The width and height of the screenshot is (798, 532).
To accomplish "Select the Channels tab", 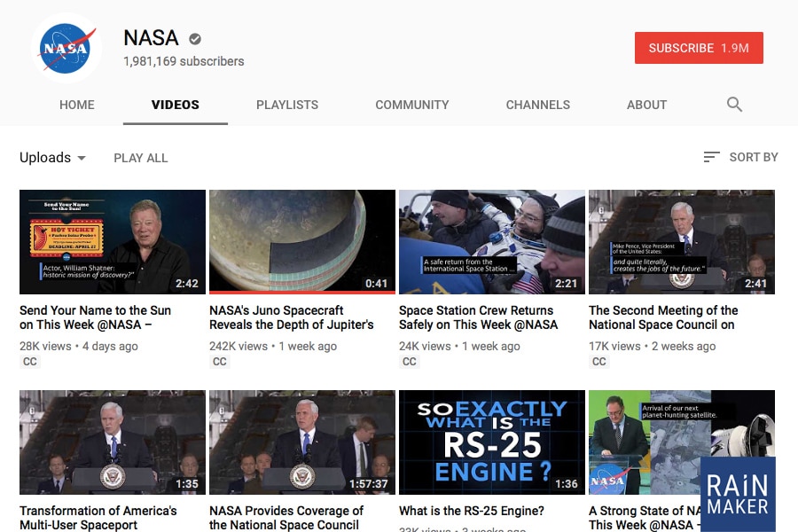I will click(x=537, y=105).
